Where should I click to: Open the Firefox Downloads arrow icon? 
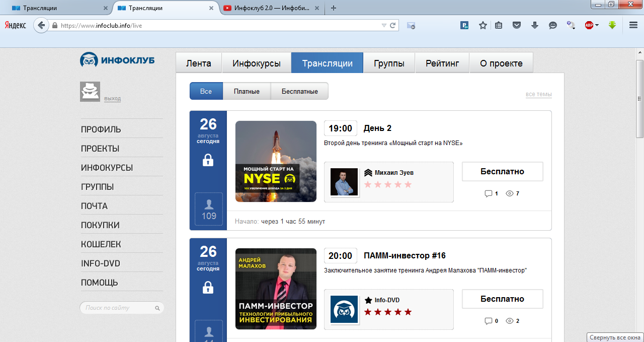pos(535,25)
